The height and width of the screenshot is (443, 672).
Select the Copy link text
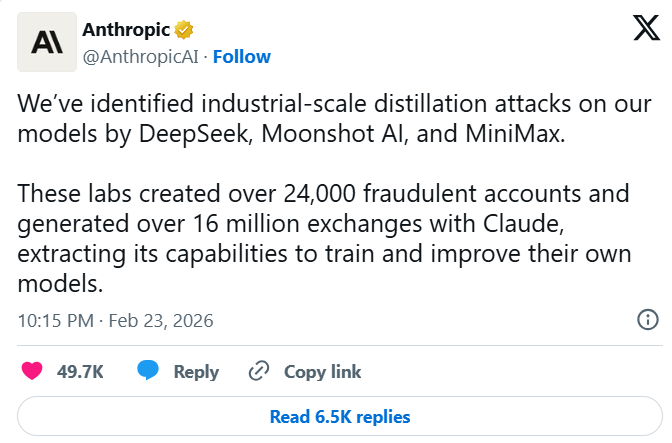point(322,372)
